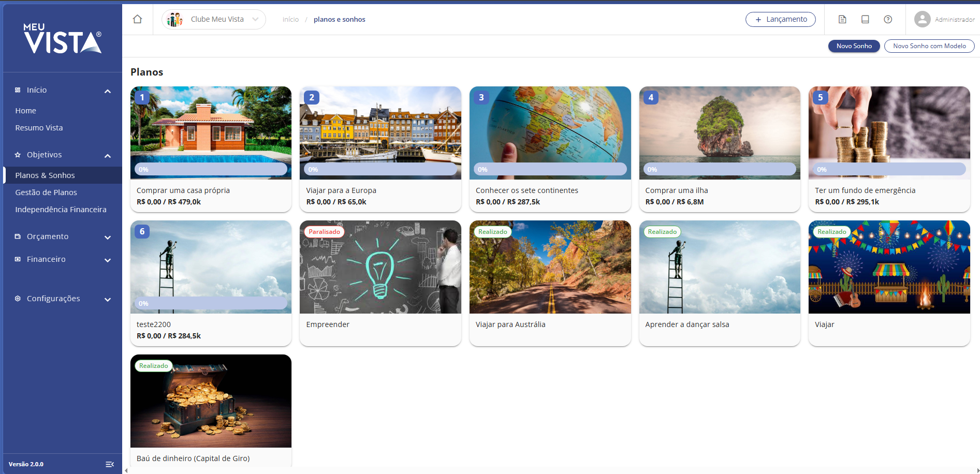
Task: Open the document report icon in header
Action: pyautogui.click(x=842, y=19)
